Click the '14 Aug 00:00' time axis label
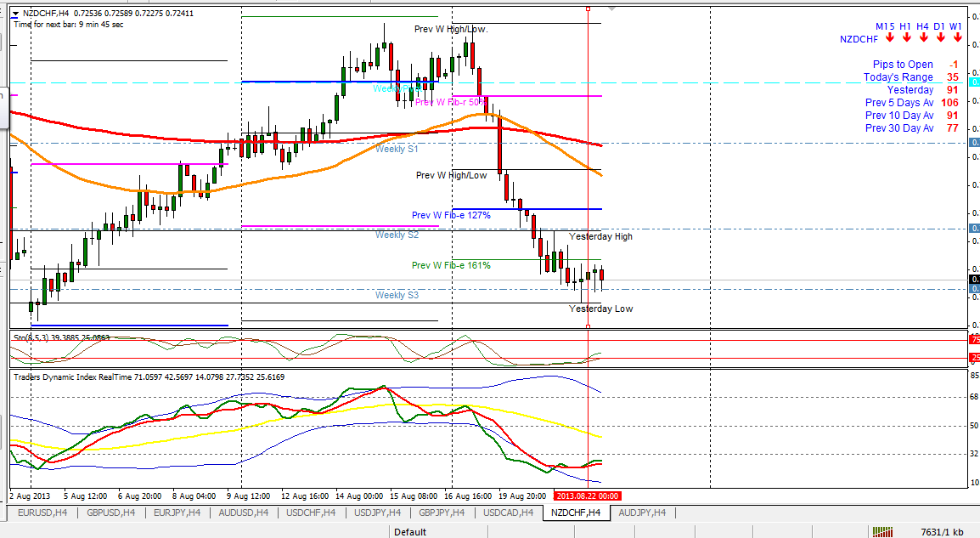980x538 pixels. [358, 496]
